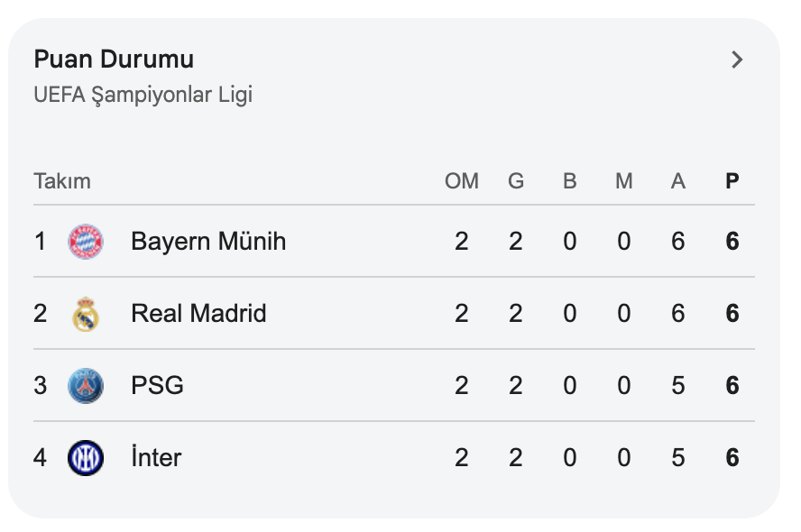Open the UEFA Şampiyonlar Ligi subtitle

click(x=143, y=95)
